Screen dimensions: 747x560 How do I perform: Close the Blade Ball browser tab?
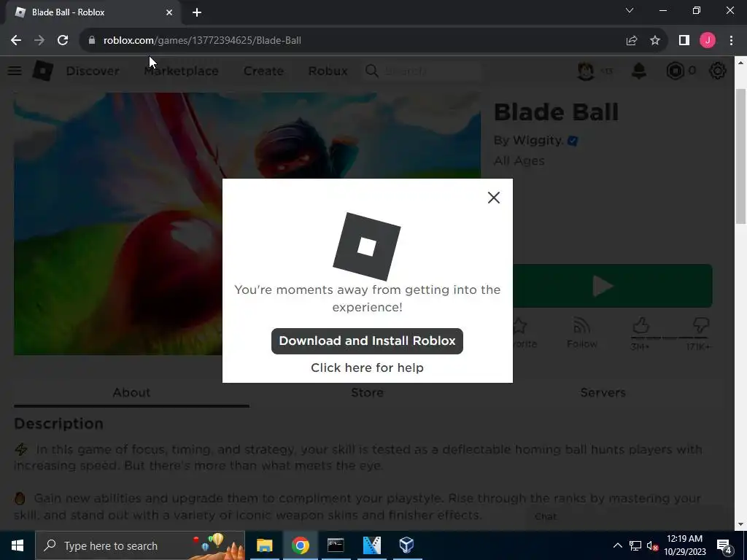tap(169, 12)
